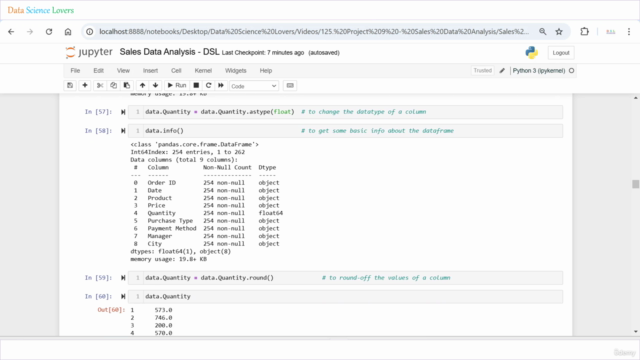Image resolution: width=640 pixels, height=360 pixels.
Task: Click the Logout button
Action: pyautogui.click(x=561, y=53)
